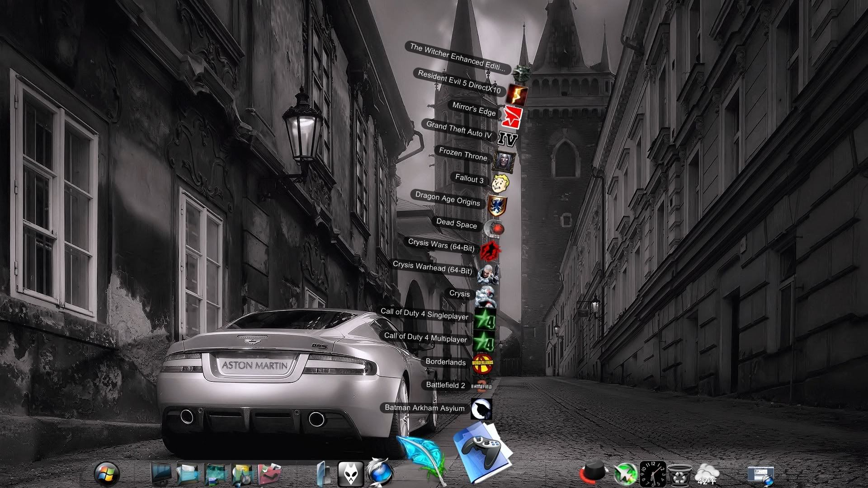
Task: Click the 'Battlefield 2' label
Action: (x=445, y=385)
